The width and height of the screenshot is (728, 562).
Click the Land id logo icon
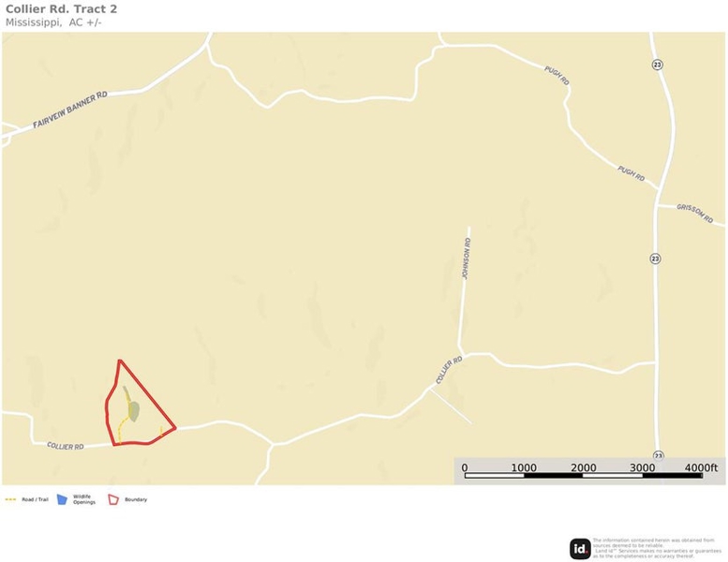coord(580,549)
